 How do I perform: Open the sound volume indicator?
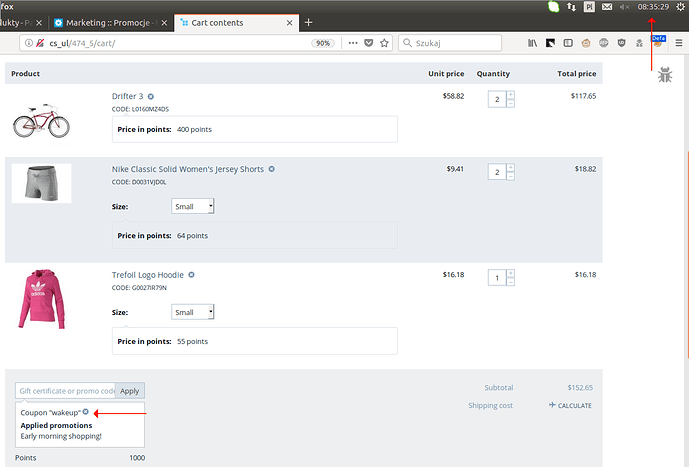624,7
